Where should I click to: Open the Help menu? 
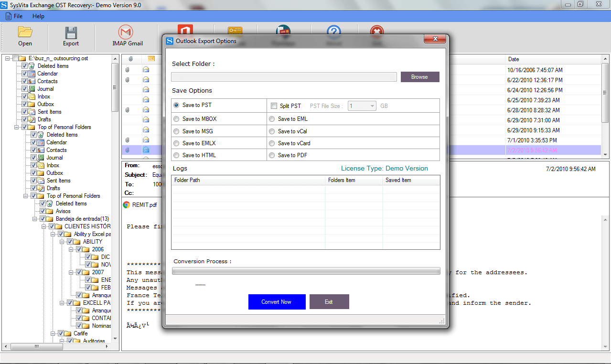click(x=38, y=16)
